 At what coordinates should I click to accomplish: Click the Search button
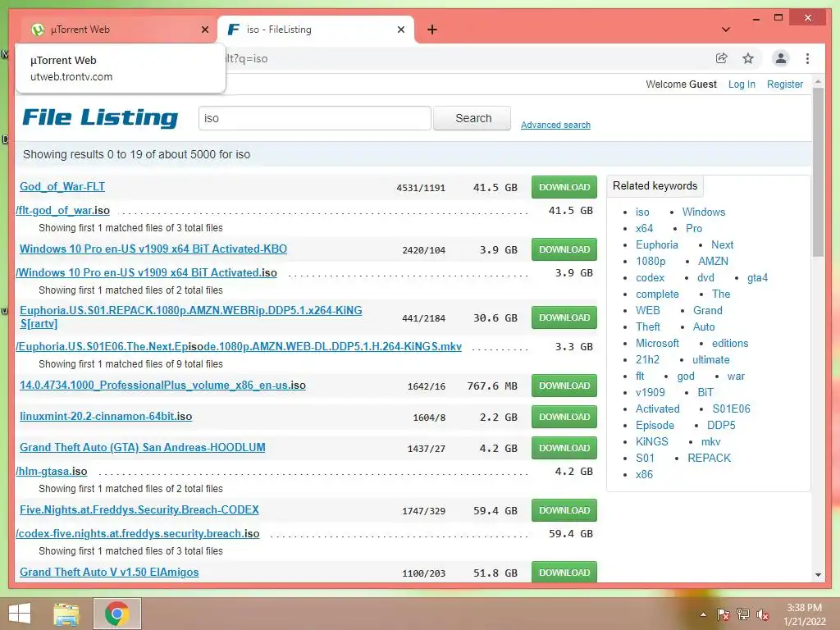pyautogui.click(x=472, y=118)
